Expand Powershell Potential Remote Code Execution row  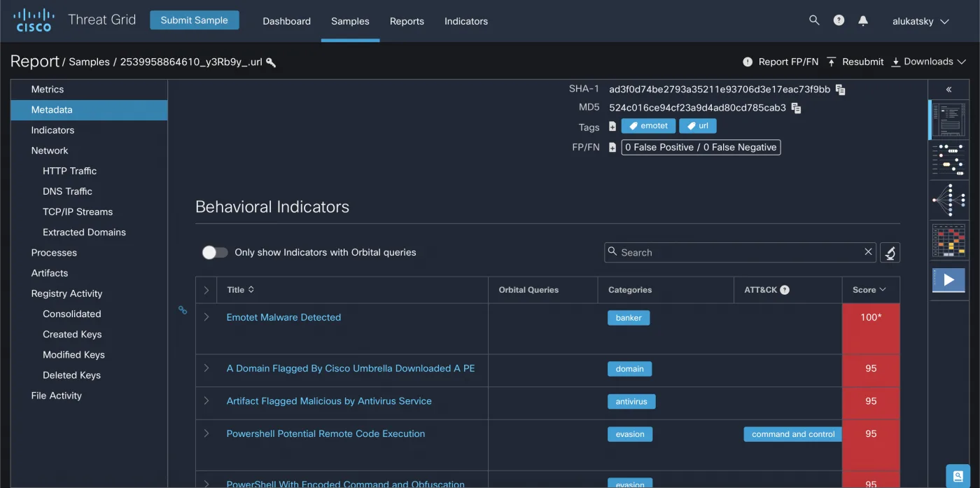(206, 433)
